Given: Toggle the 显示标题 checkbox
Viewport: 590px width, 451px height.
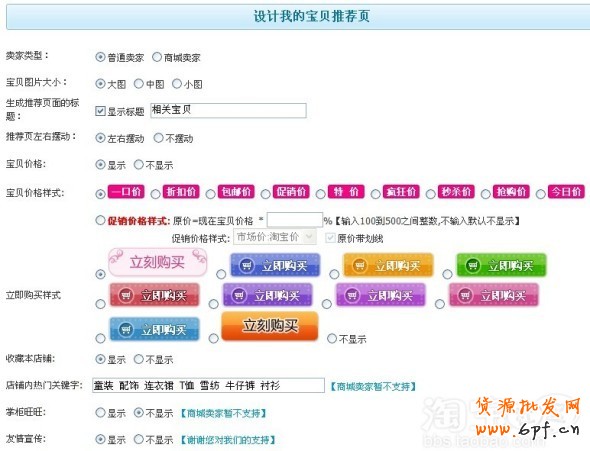Looking at the screenshot, I should point(100,111).
